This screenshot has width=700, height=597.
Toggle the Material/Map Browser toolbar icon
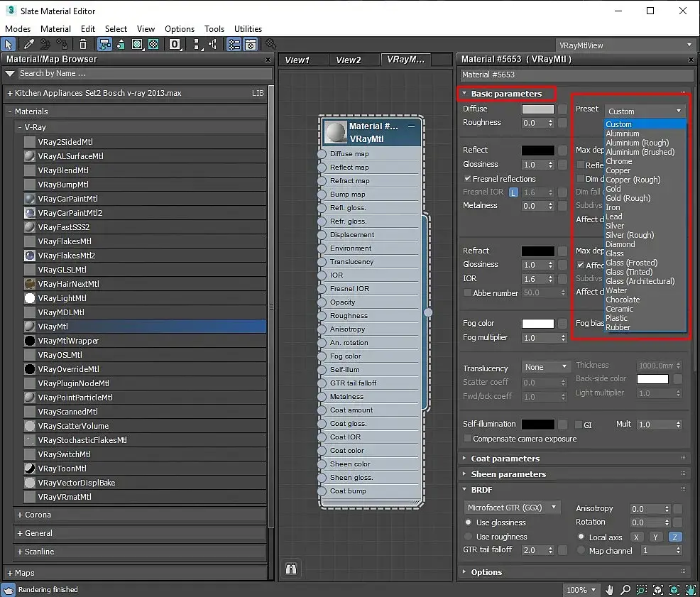(234, 45)
